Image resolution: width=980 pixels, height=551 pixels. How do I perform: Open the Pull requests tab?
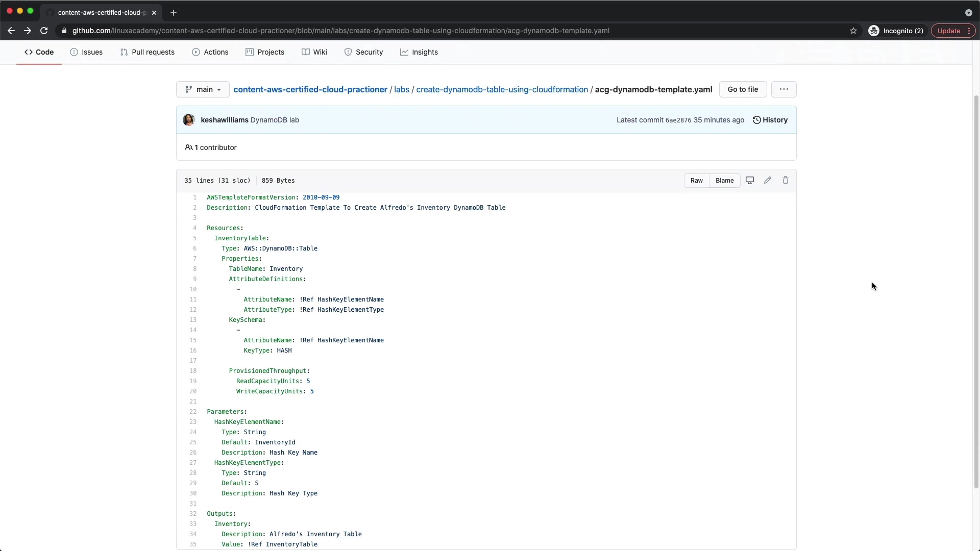[147, 52]
